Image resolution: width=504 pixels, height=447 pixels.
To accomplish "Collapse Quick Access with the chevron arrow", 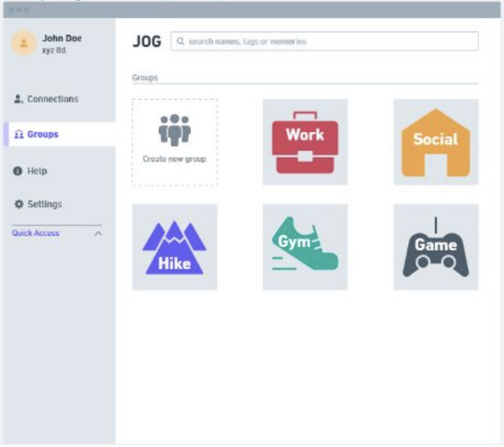I will tap(98, 234).
